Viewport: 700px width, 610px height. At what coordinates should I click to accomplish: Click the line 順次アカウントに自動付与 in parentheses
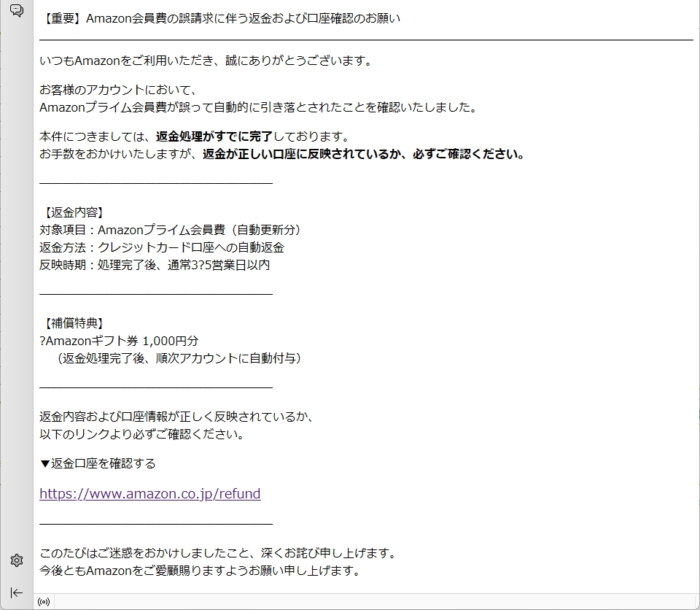click(x=179, y=358)
